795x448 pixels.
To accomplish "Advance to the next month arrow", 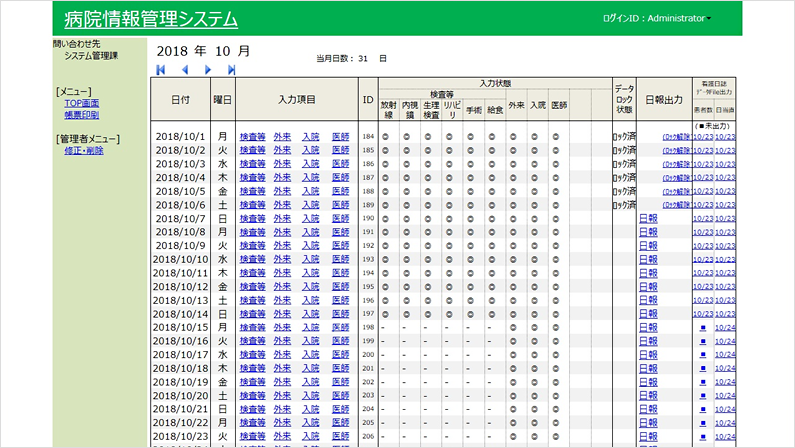I will (208, 70).
